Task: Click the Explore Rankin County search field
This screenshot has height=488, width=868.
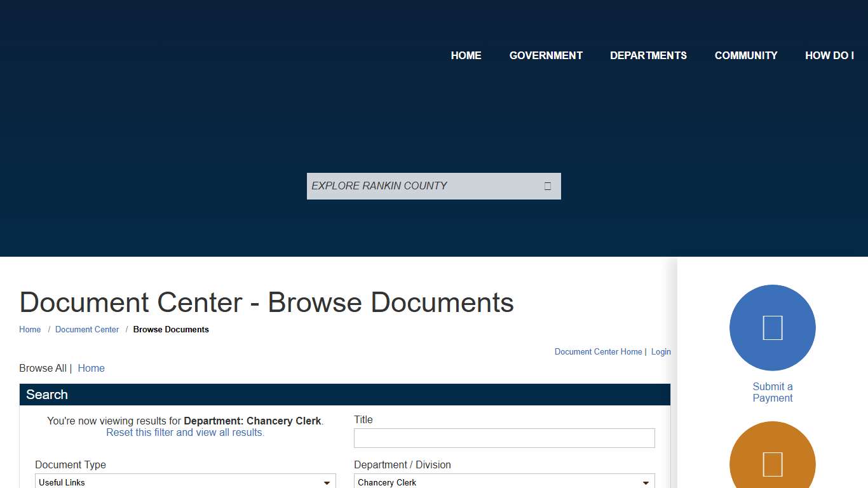Action: click(x=423, y=186)
